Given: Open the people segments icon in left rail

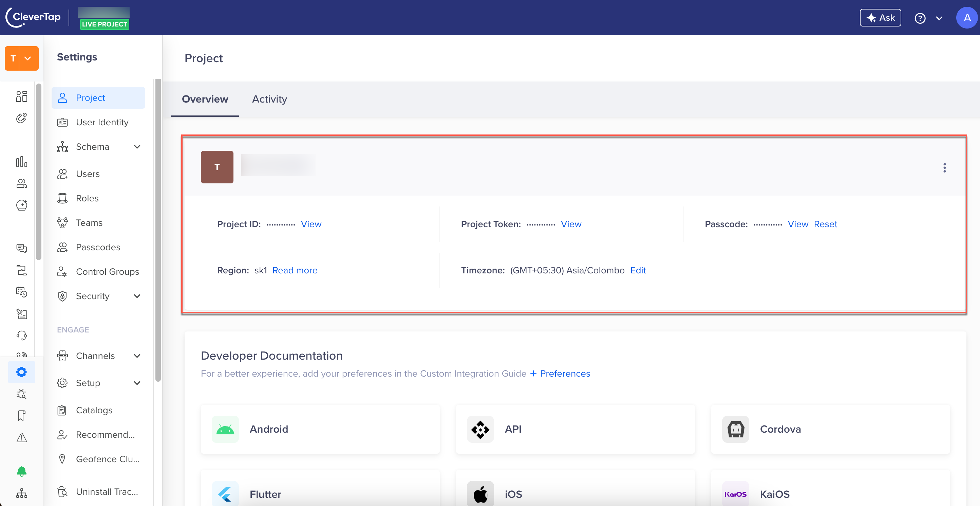Looking at the screenshot, I should click(22, 183).
